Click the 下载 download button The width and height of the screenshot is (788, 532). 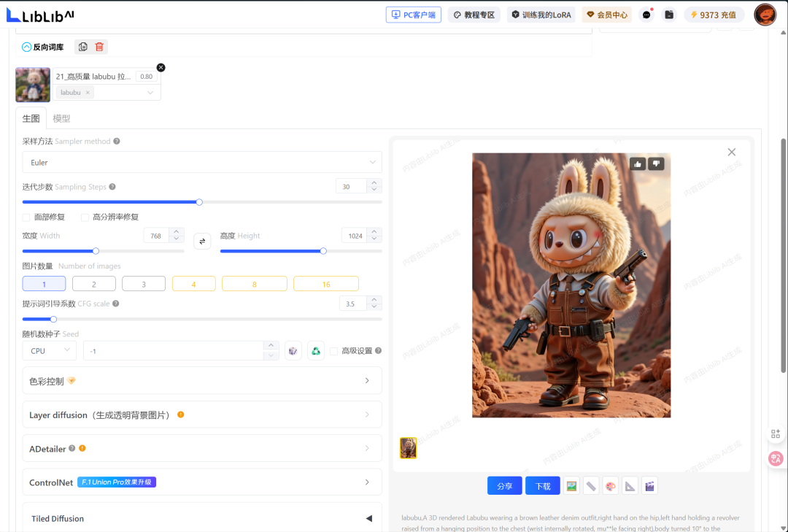click(x=543, y=486)
